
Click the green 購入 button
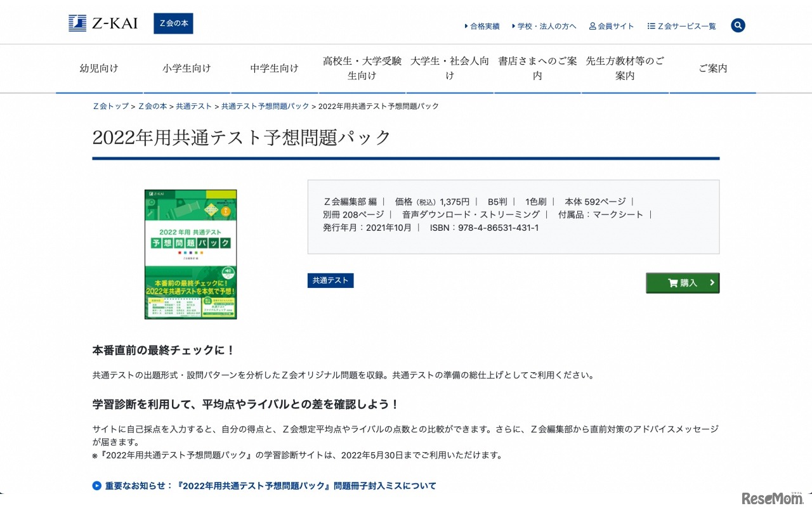point(683,283)
